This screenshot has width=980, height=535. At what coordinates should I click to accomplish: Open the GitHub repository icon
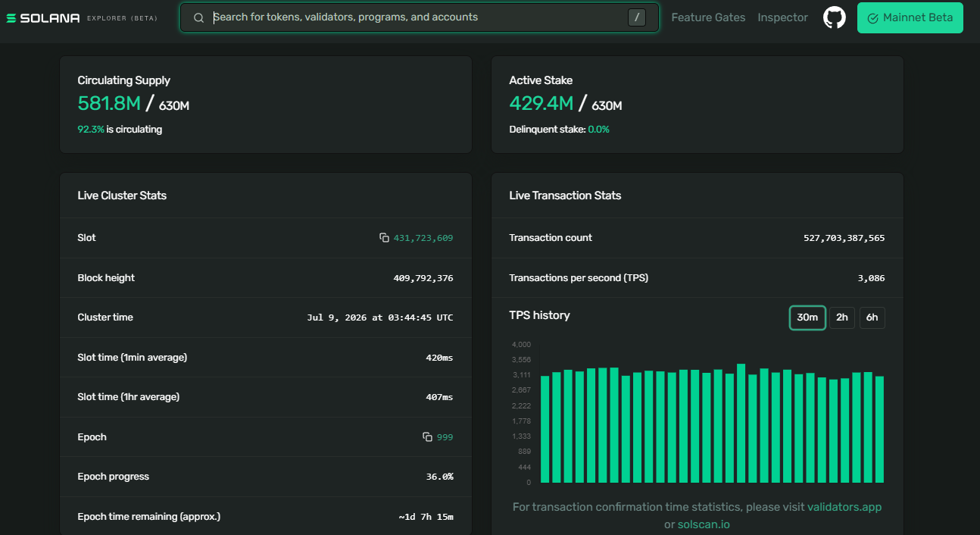(834, 17)
